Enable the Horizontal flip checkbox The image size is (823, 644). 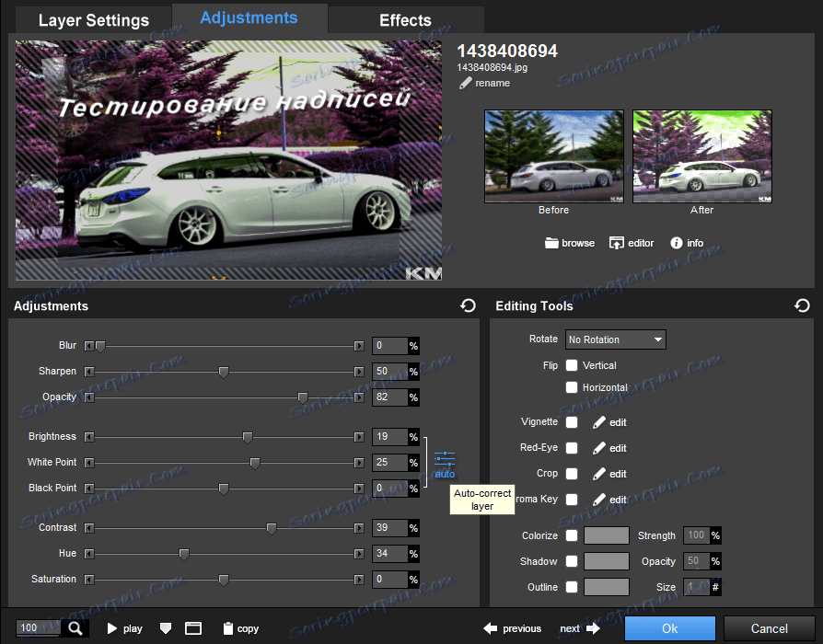pyautogui.click(x=572, y=387)
